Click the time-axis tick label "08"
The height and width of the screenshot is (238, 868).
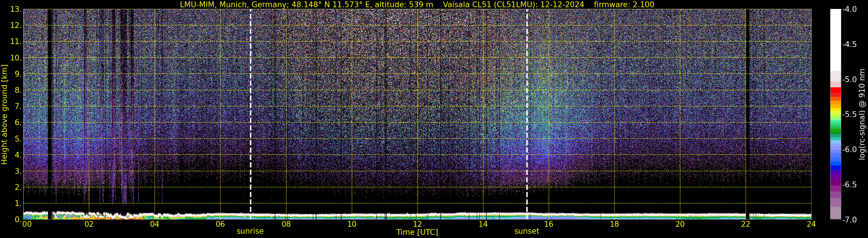point(286,224)
